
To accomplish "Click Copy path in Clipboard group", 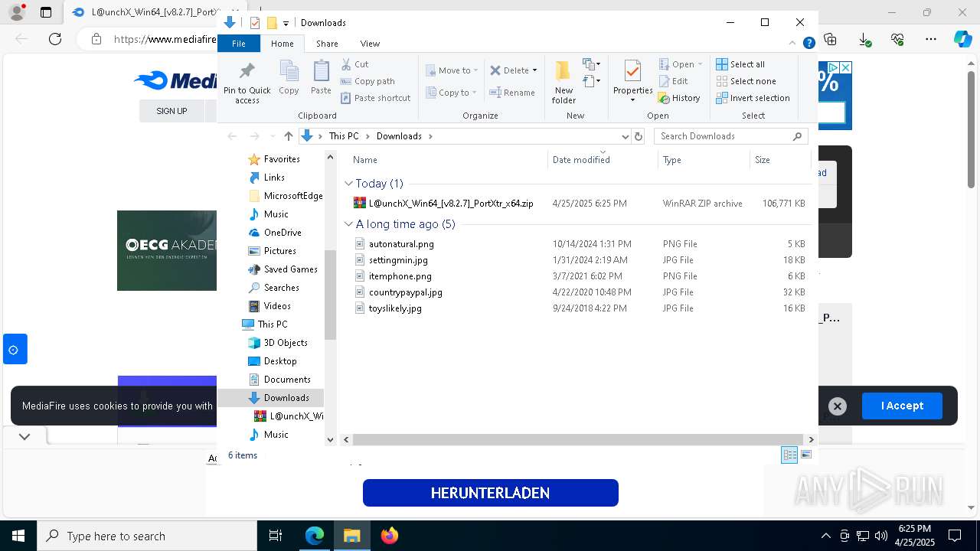I will [367, 81].
